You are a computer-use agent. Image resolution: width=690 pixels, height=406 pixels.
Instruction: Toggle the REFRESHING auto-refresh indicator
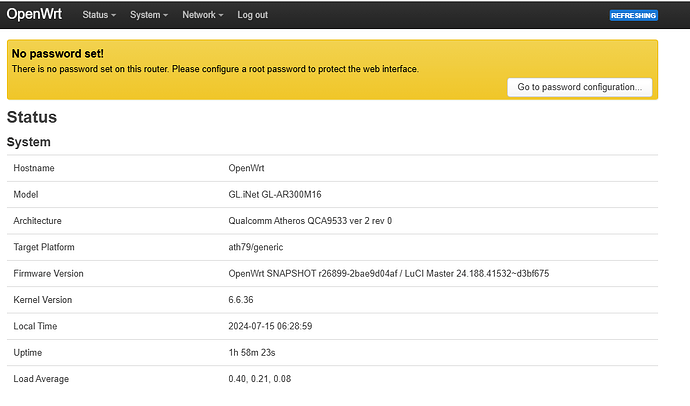[633, 16]
